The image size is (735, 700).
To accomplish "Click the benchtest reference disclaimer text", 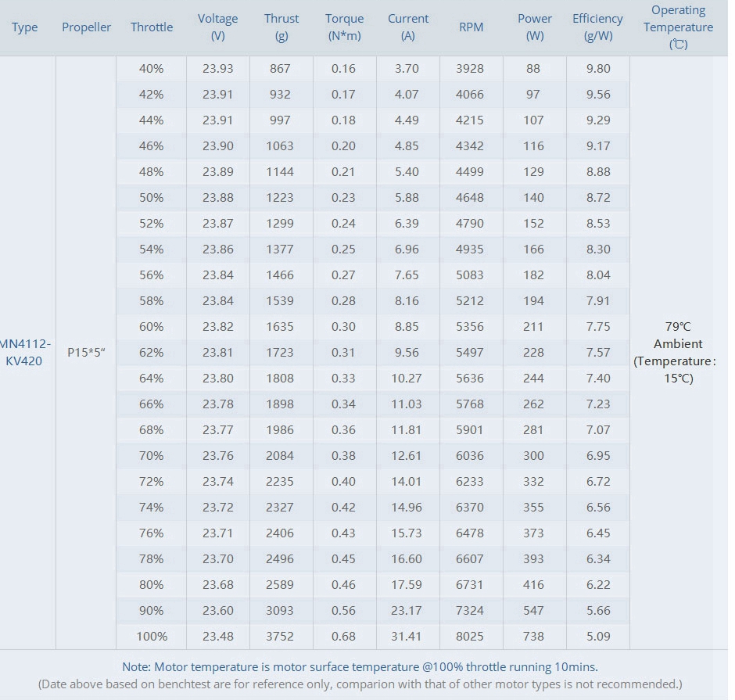I will (360, 684).
